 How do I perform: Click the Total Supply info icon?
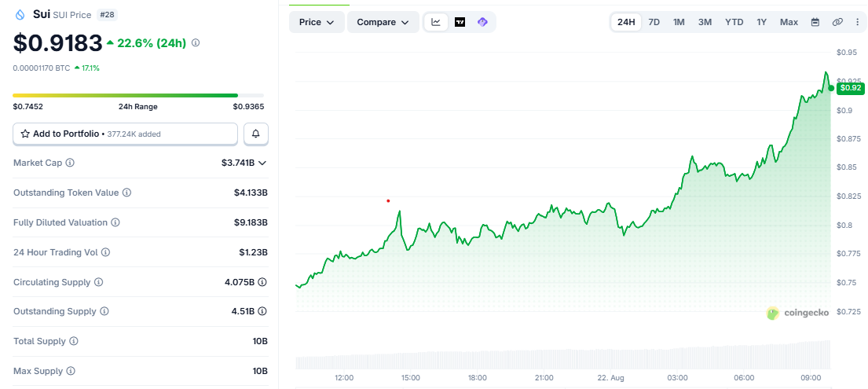click(x=74, y=341)
